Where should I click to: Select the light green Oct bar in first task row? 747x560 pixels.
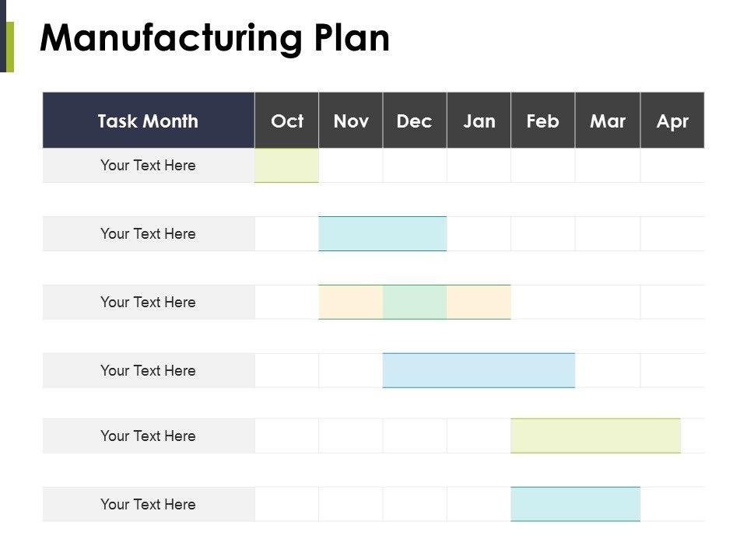[286, 165]
